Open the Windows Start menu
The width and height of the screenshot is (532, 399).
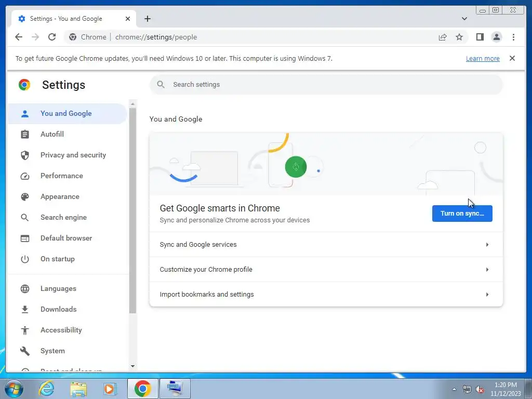click(14, 389)
